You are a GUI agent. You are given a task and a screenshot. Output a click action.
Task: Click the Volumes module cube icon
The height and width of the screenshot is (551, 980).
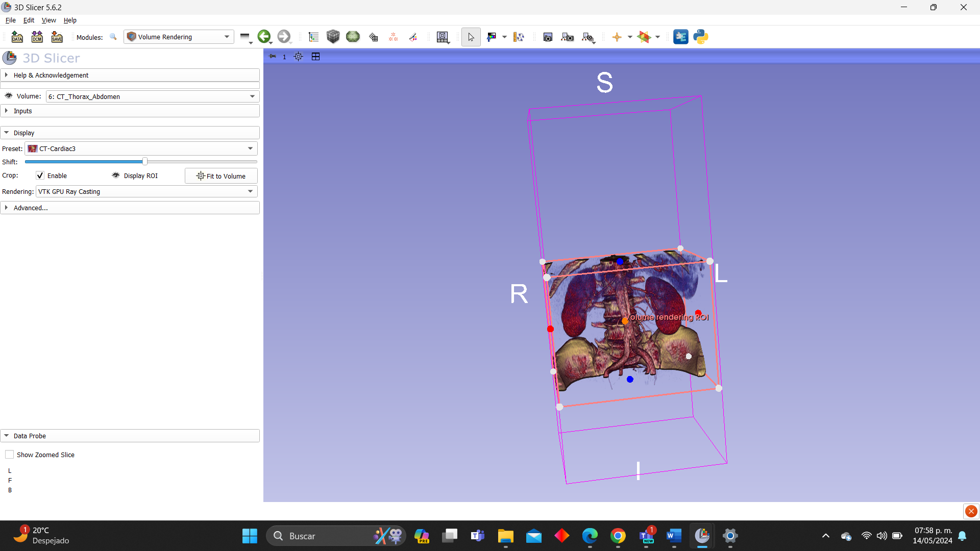click(333, 37)
